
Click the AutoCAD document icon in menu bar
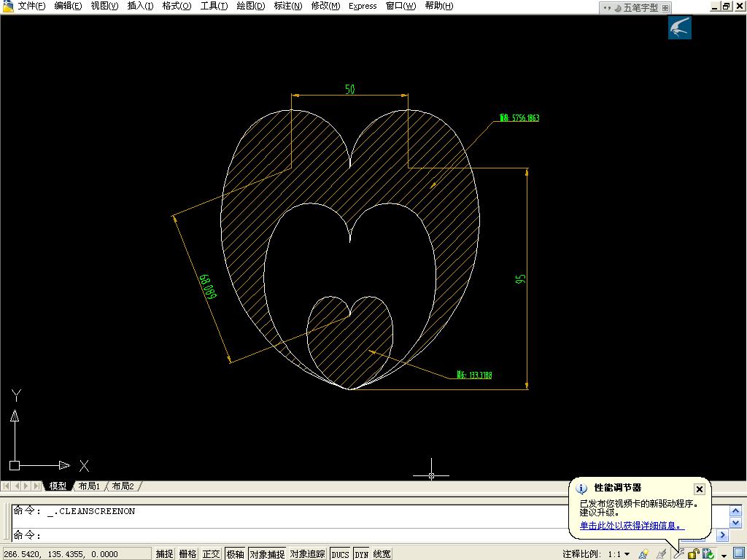click(x=7, y=6)
